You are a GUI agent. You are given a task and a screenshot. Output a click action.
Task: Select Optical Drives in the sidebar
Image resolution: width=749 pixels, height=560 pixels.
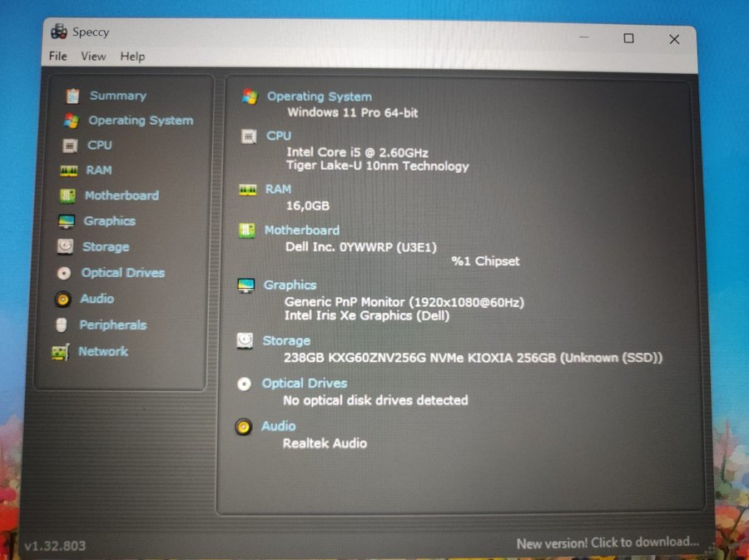pos(122,273)
